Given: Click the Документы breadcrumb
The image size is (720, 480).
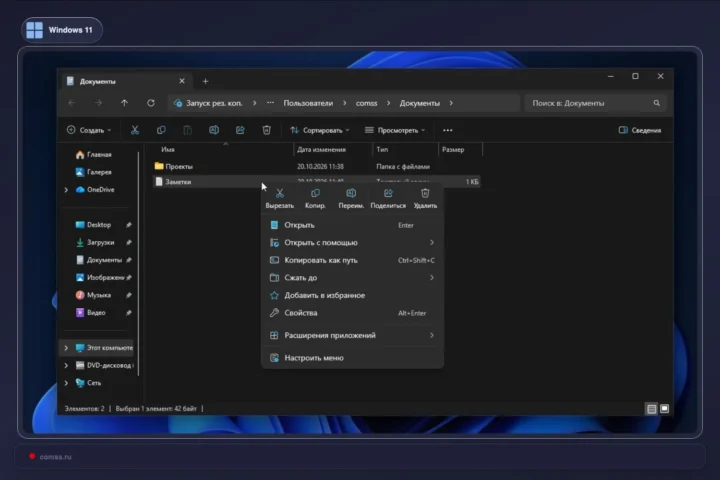Looking at the screenshot, I should coord(420,103).
